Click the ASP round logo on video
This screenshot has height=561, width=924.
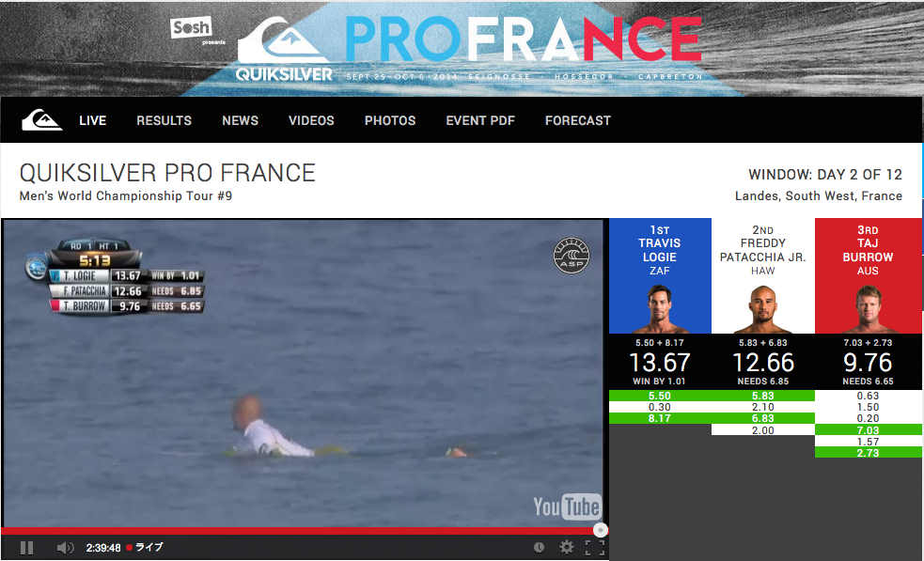572,256
